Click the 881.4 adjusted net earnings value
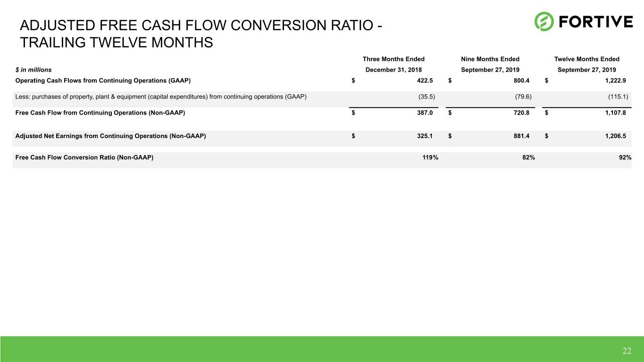 click(521, 136)
